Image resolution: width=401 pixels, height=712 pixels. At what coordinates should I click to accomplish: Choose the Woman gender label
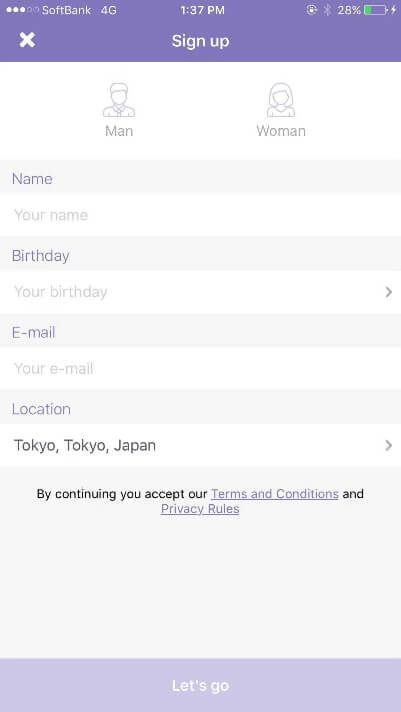click(x=281, y=131)
